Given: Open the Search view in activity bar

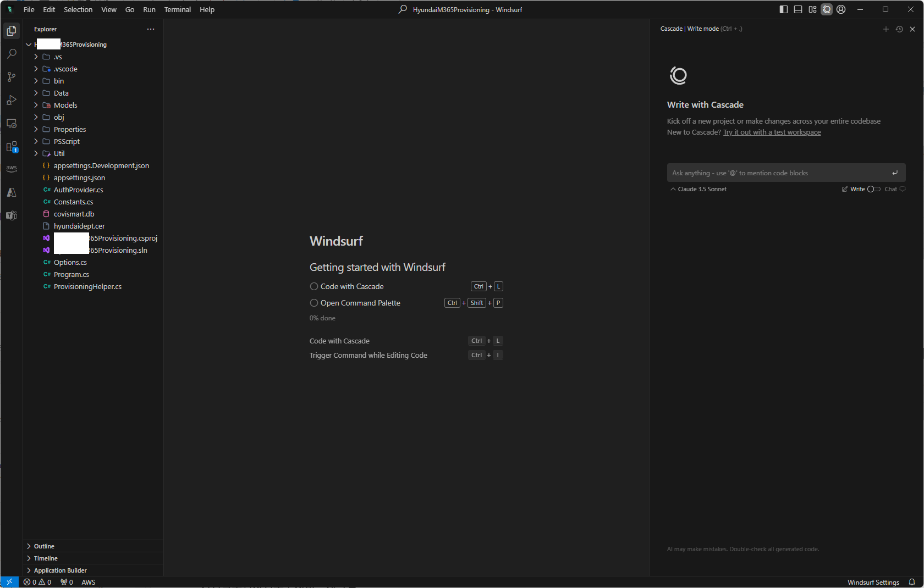Looking at the screenshot, I should coord(12,54).
